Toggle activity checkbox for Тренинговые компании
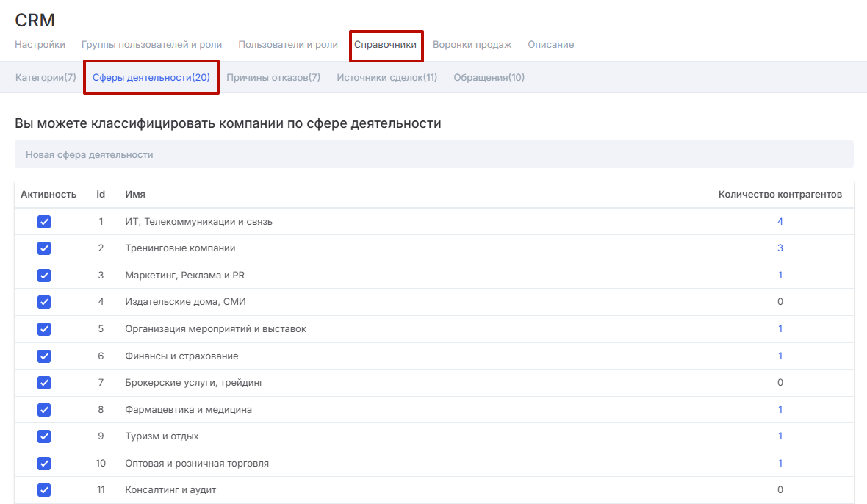The height and width of the screenshot is (504, 867). (44, 248)
